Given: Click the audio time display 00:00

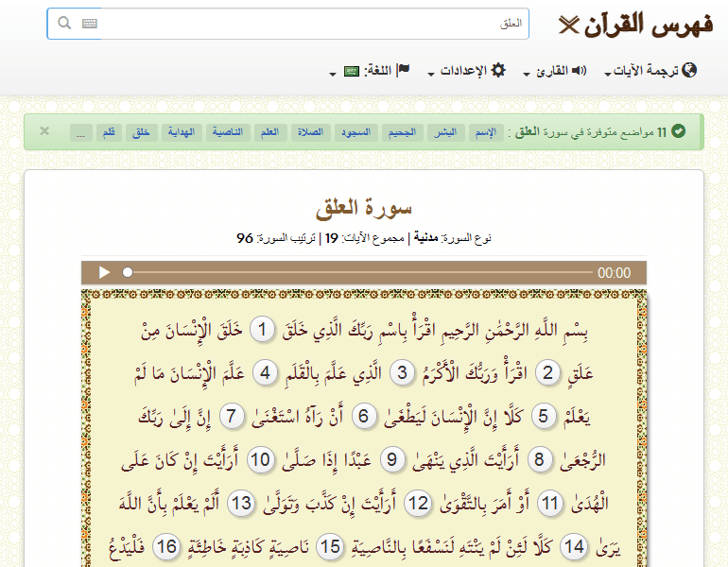Looking at the screenshot, I should pyautogui.click(x=614, y=272).
